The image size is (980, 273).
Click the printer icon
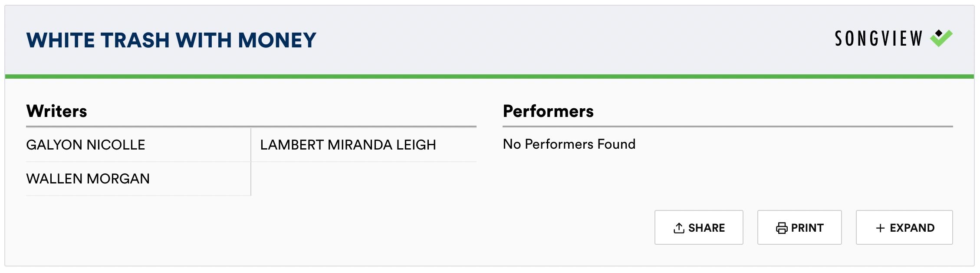pyautogui.click(x=782, y=228)
